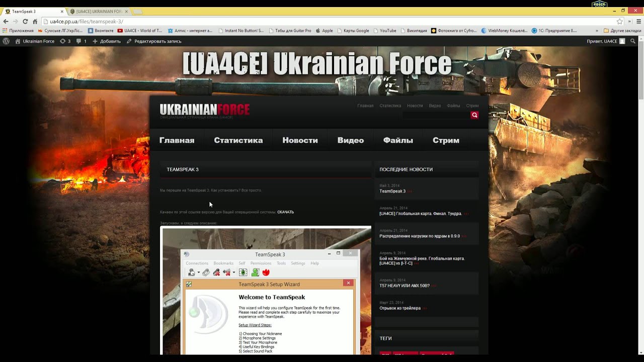Open Файлы in the small top menu
Image resolution: width=644 pixels, height=362 pixels.
(453, 106)
